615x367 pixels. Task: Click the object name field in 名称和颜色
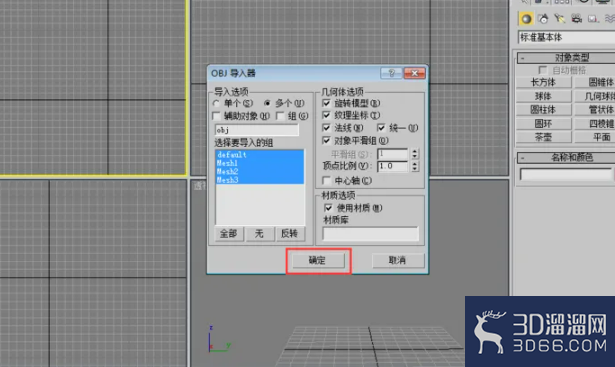tap(566, 174)
